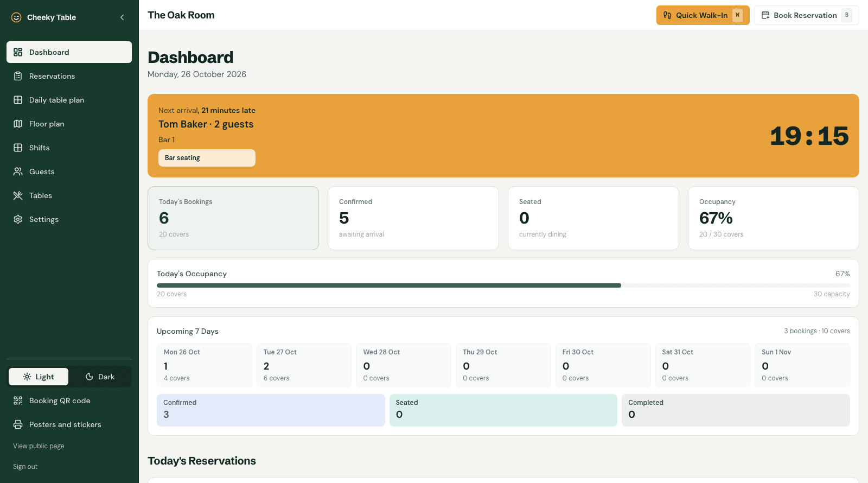Click the Daily table plan icon
This screenshot has width=868, height=483.
coord(18,100)
